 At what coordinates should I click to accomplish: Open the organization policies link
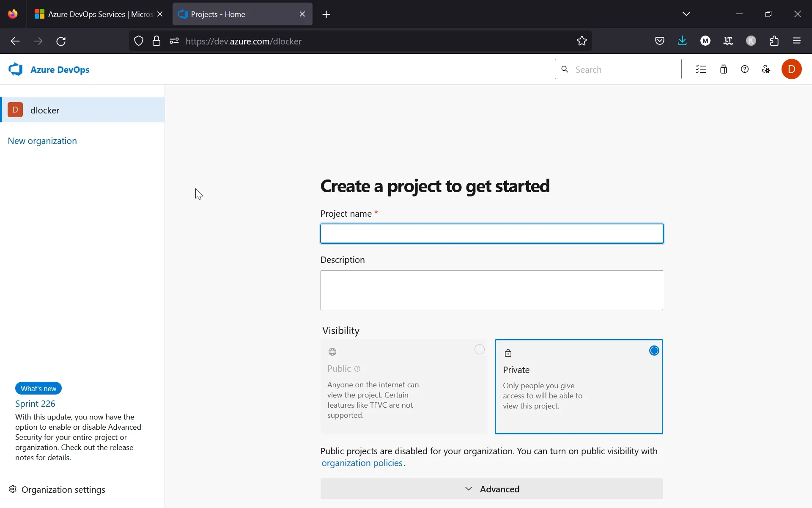coord(362,463)
